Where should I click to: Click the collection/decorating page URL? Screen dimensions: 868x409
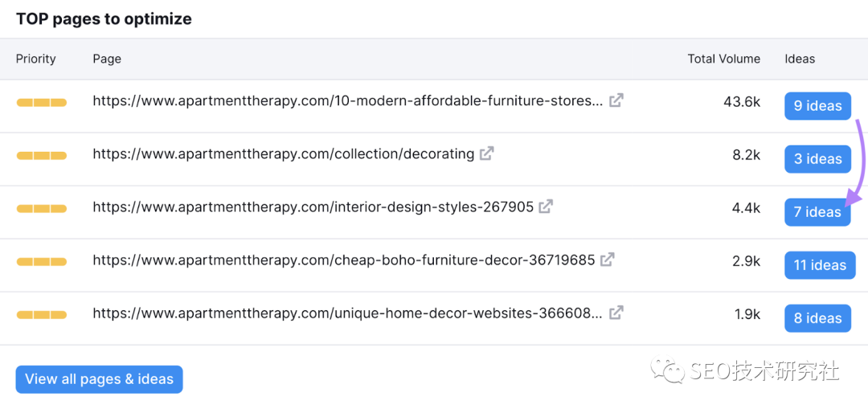(283, 154)
